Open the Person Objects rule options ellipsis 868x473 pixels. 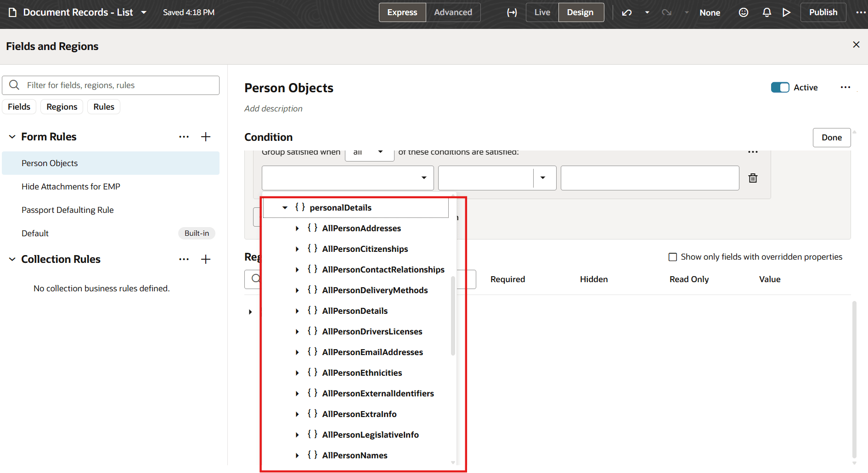click(x=845, y=88)
